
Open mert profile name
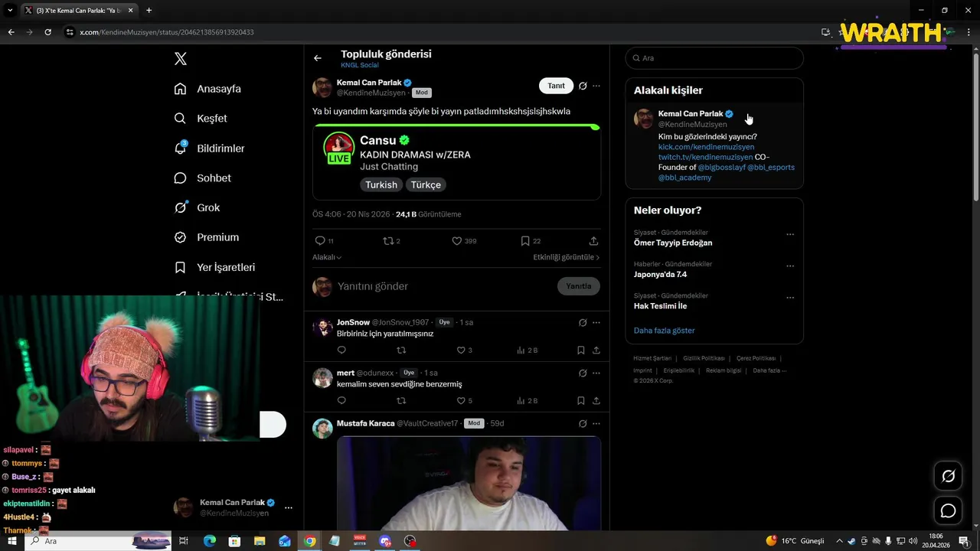(x=345, y=373)
